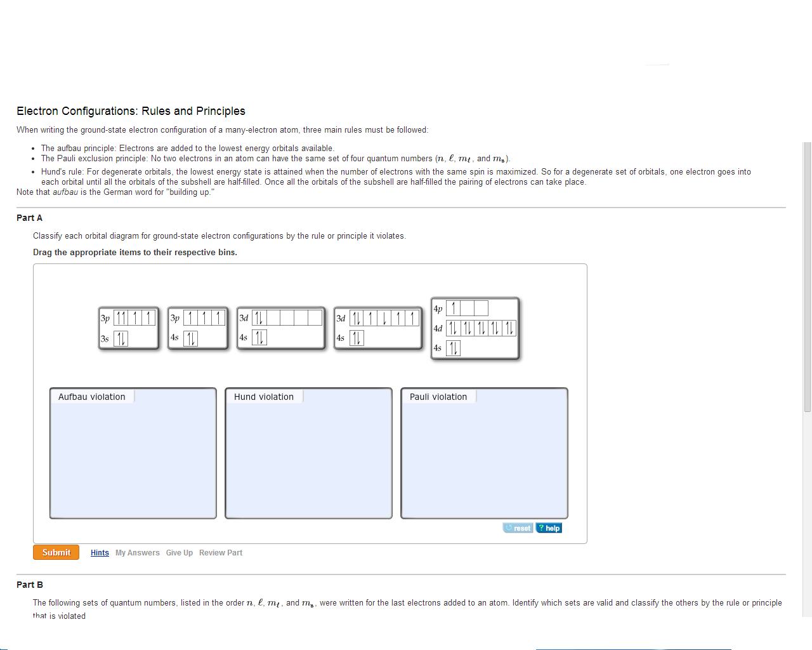
Task: Click the page vertical scrollbar
Action: (808, 277)
